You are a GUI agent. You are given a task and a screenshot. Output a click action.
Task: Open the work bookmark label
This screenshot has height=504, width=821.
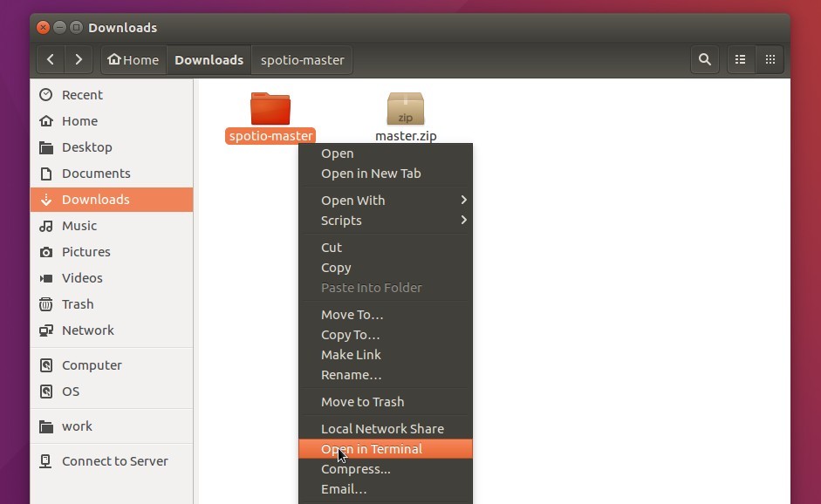(x=77, y=426)
